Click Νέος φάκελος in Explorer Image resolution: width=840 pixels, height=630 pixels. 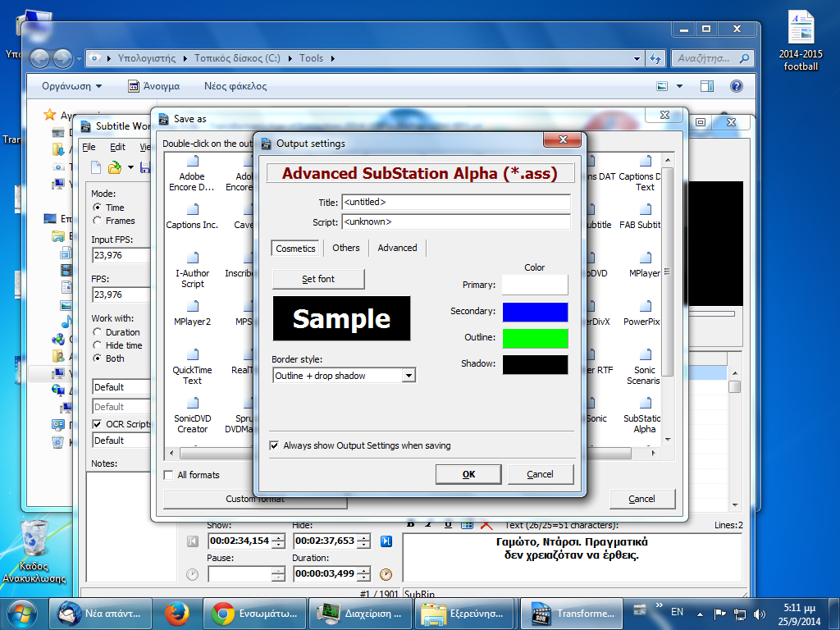pyautogui.click(x=235, y=86)
